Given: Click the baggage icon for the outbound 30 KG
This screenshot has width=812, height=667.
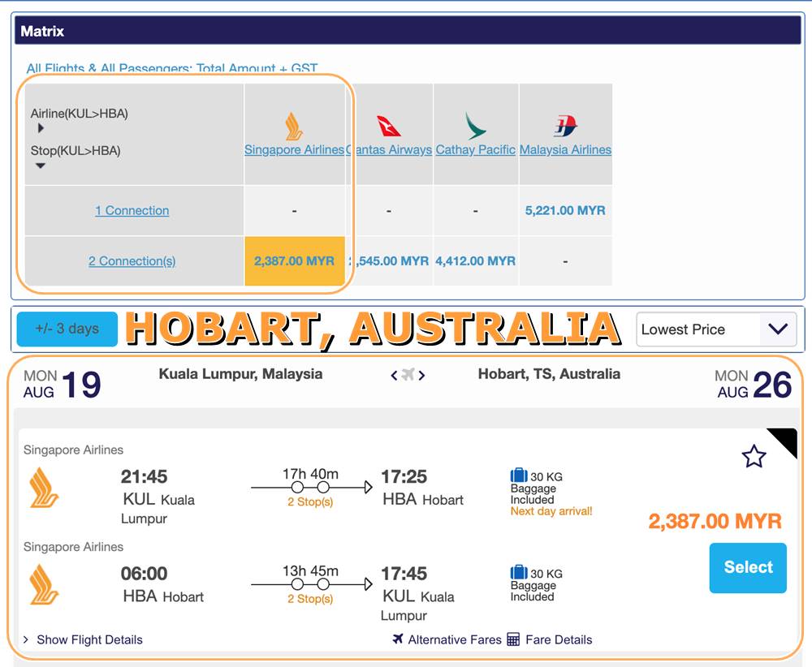Looking at the screenshot, I should (x=518, y=475).
